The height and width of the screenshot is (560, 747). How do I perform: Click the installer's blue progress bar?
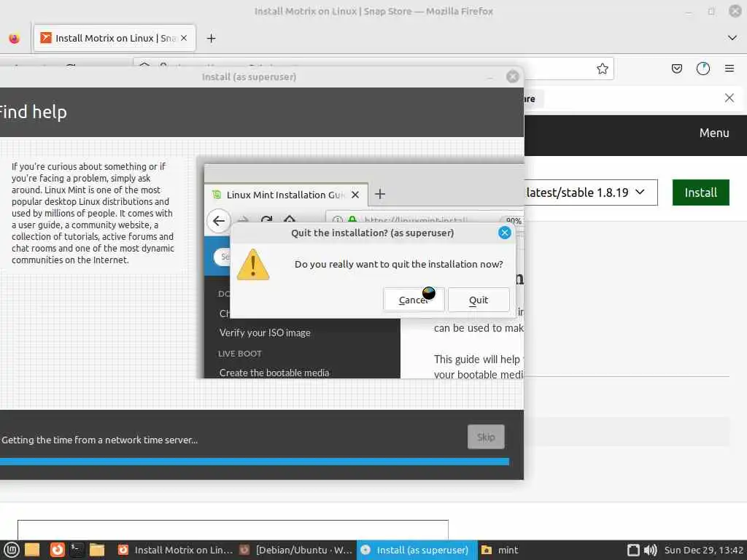255,462
